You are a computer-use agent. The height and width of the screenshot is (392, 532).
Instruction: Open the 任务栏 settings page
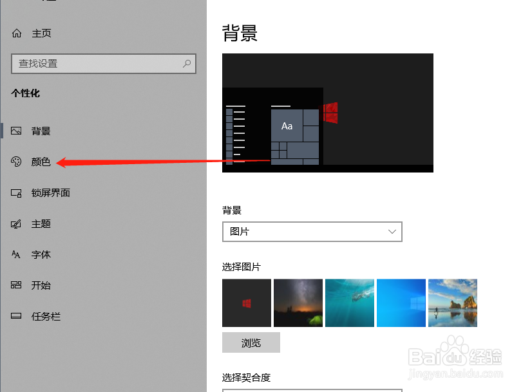coord(46,317)
